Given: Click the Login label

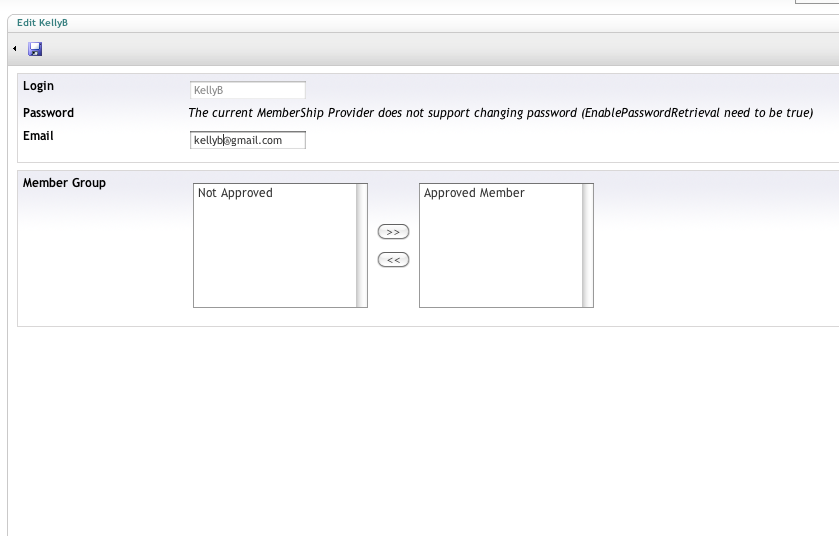Looking at the screenshot, I should (38, 87).
